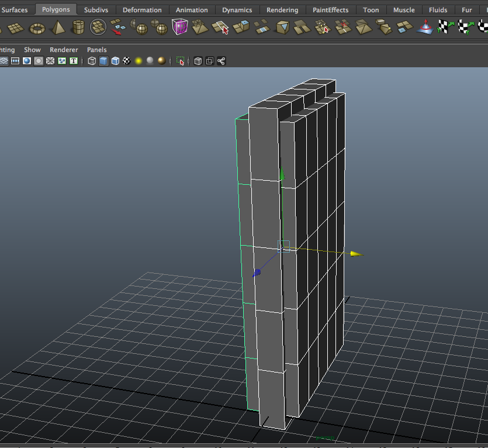Toggle X-Ray Active Components overlapping squares button

(x=210, y=61)
